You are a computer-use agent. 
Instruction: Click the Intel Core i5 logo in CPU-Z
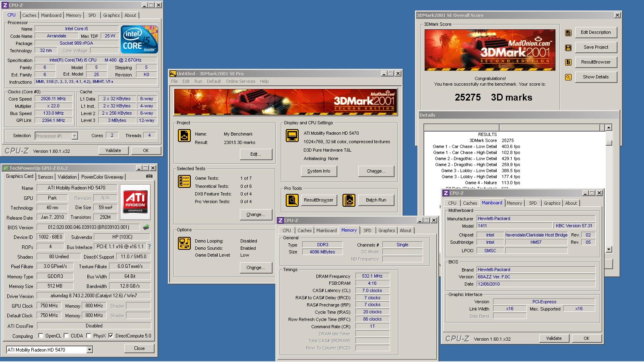tap(140, 39)
